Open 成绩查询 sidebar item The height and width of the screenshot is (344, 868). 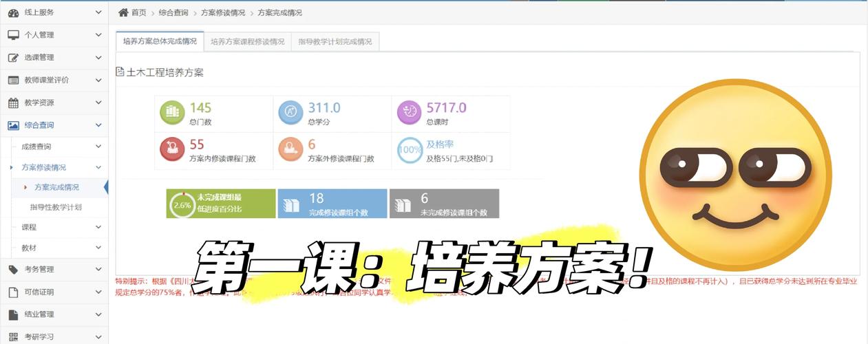(x=36, y=147)
